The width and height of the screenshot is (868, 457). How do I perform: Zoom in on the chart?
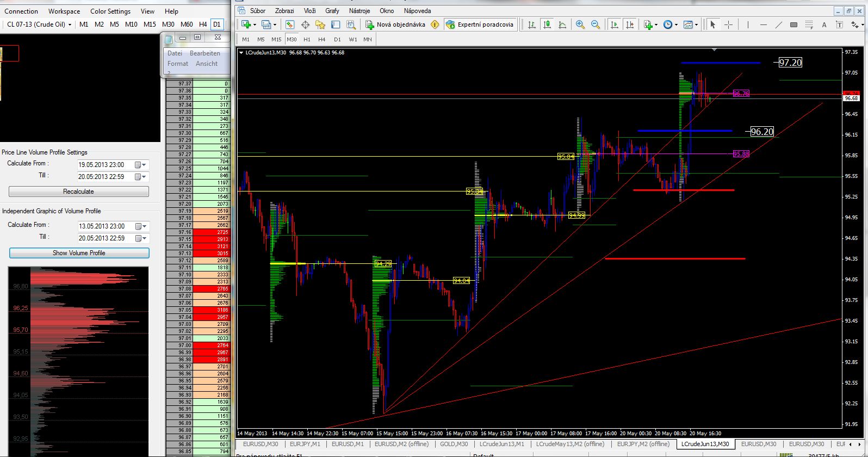click(580, 24)
